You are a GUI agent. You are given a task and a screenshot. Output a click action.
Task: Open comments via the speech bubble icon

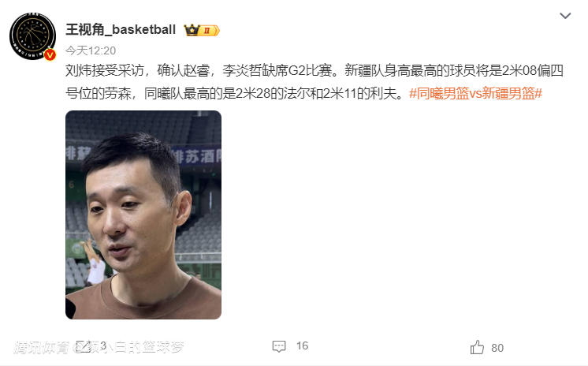279,346
